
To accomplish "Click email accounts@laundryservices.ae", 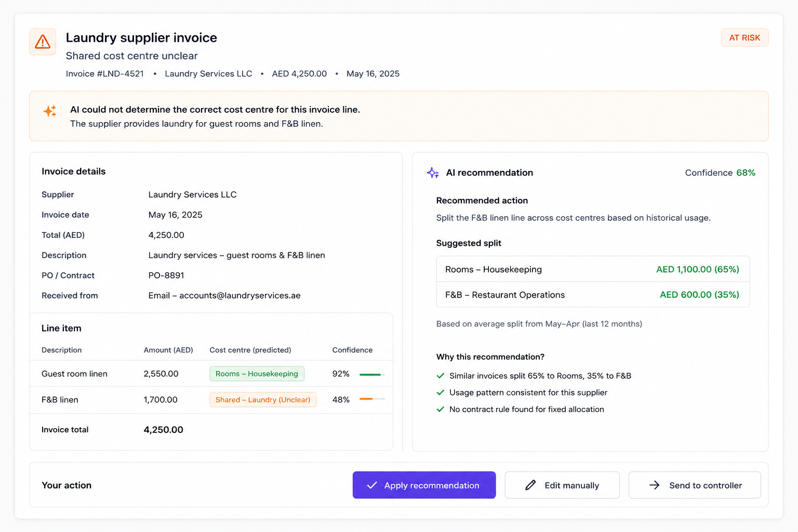I will (x=240, y=296).
